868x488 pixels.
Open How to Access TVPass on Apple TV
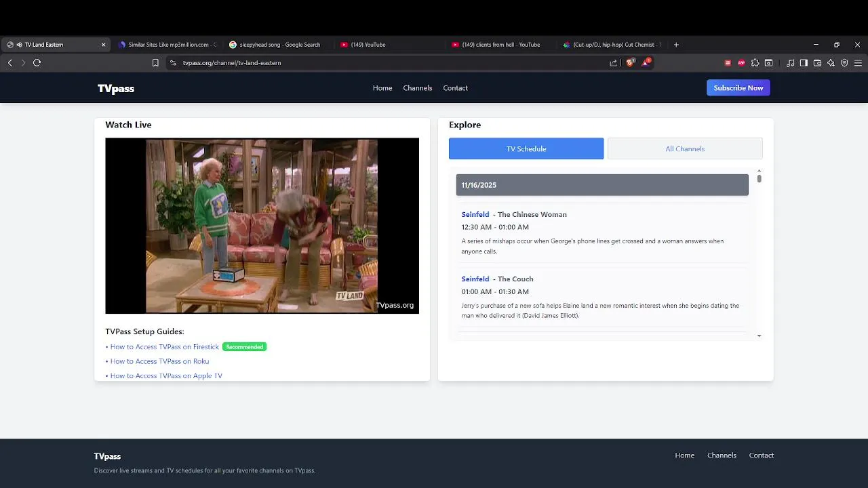point(166,376)
